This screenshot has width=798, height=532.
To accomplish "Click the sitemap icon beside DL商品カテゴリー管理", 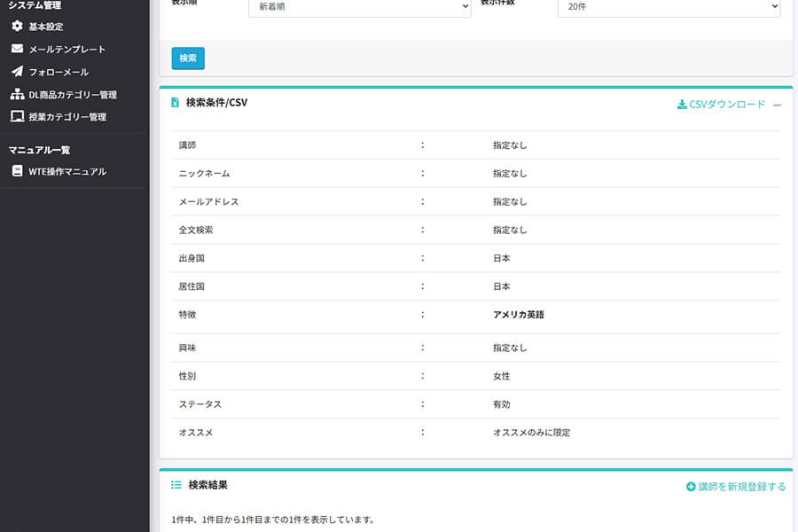I will coord(15,94).
